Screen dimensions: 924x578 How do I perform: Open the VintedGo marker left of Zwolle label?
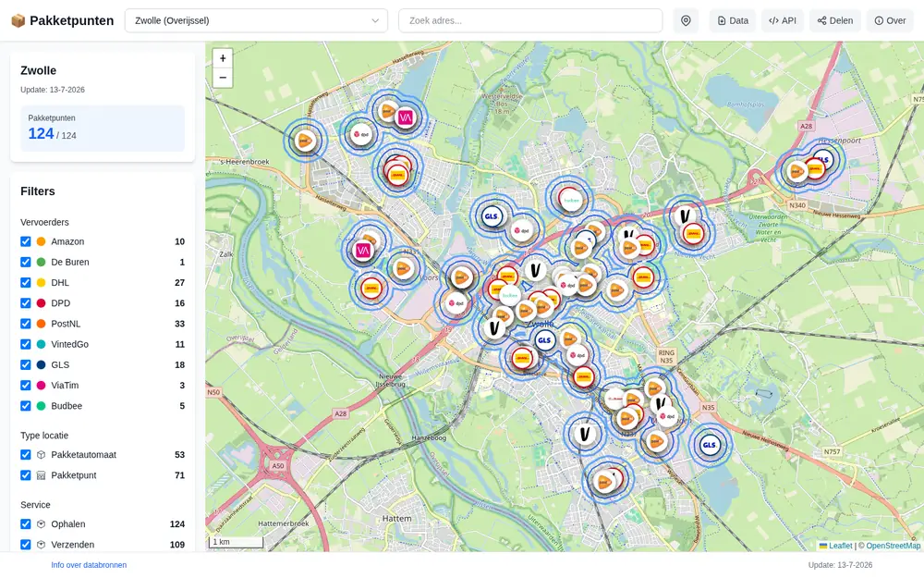click(x=493, y=328)
